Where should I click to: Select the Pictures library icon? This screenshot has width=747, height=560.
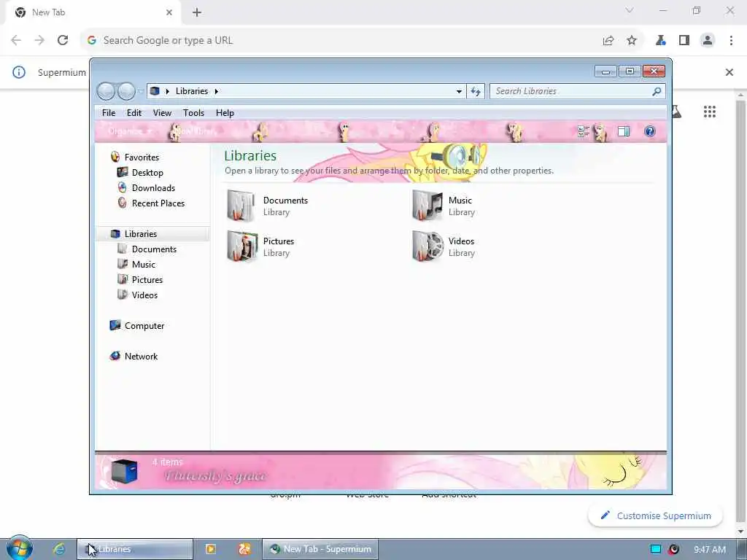point(242,246)
